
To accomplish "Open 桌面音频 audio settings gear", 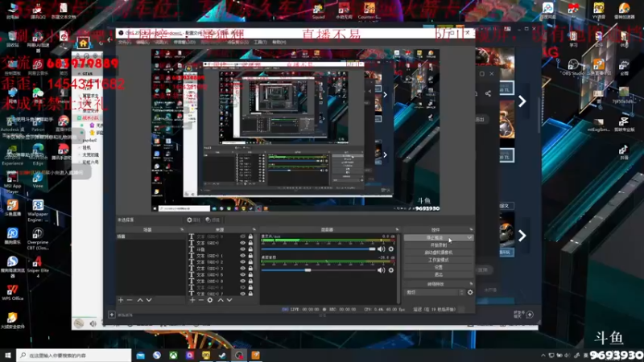I will tap(391, 270).
